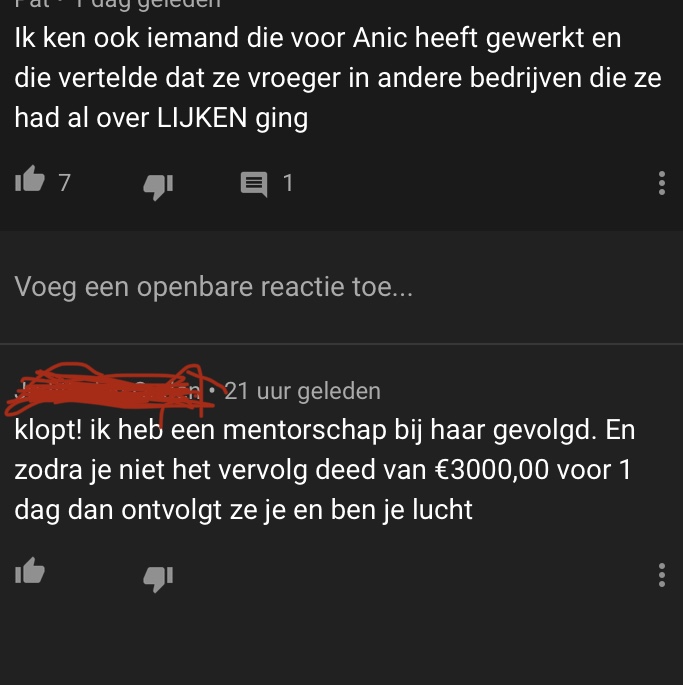Tap the 'klopt! ik heb een mentorschap' reply text
Image resolution: width=683 pixels, height=685 pixels.
pyautogui.click(x=324, y=470)
